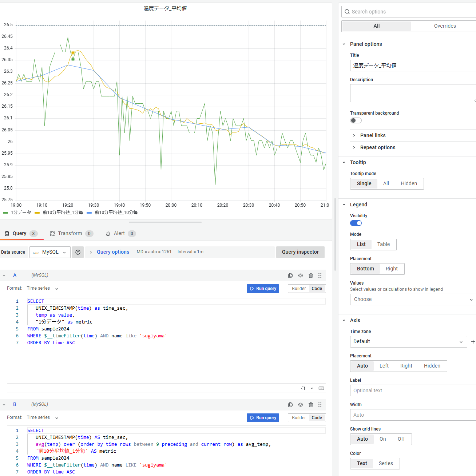
Task: Toggle the Transparent background switch
Action: [x=356, y=120]
